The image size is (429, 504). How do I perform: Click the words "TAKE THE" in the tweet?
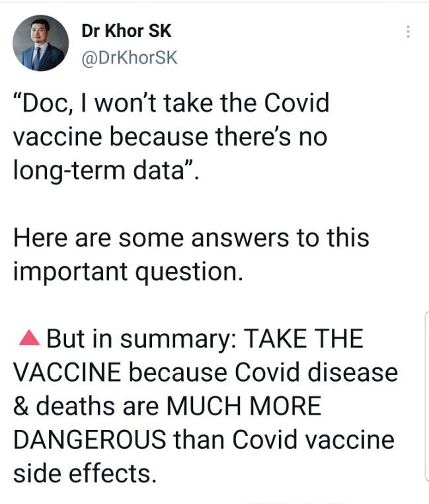[x=303, y=339]
